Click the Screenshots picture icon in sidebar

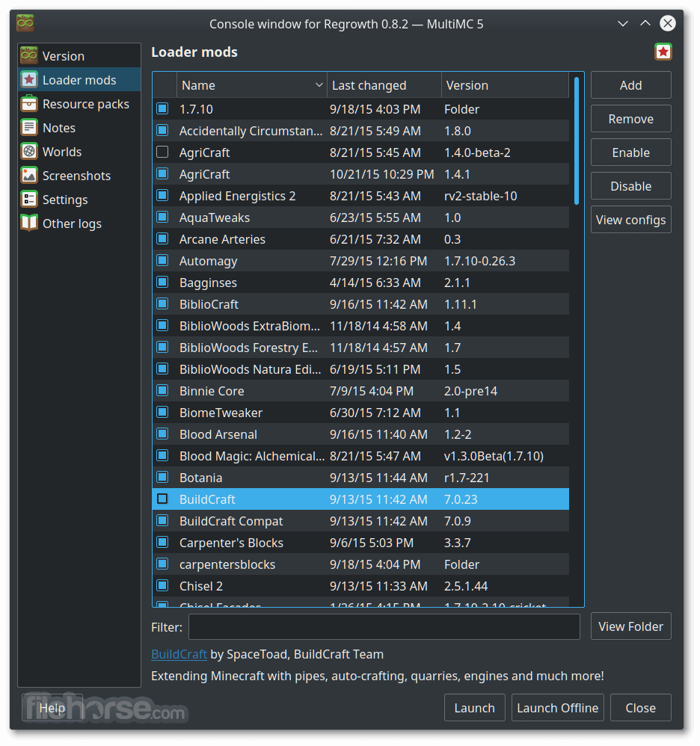29,175
